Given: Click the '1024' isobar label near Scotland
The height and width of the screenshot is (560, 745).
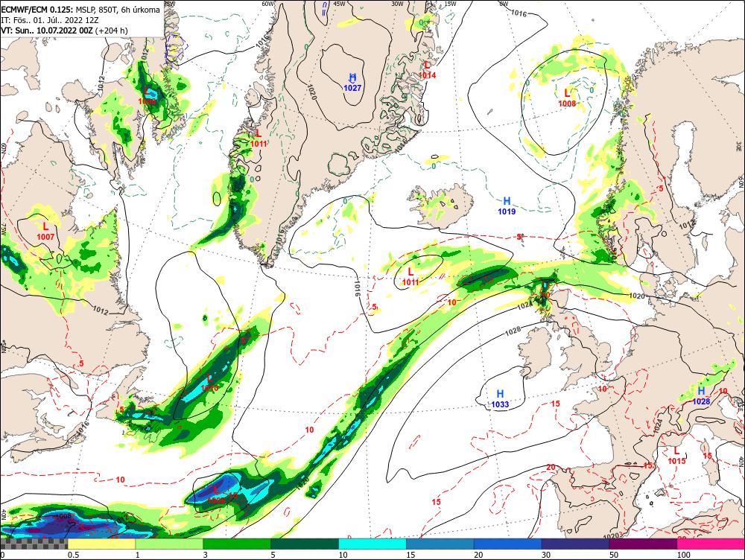Looking at the screenshot, I should 524,306.
